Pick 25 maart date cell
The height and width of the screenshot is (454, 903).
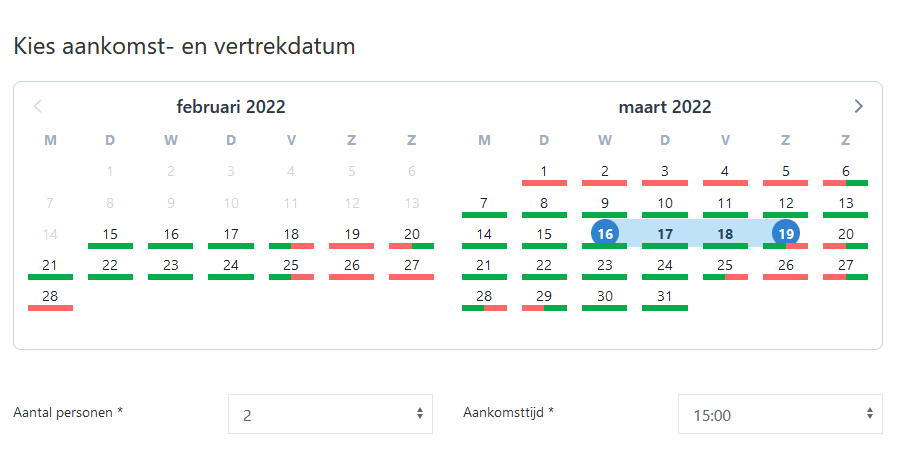(x=725, y=265)
